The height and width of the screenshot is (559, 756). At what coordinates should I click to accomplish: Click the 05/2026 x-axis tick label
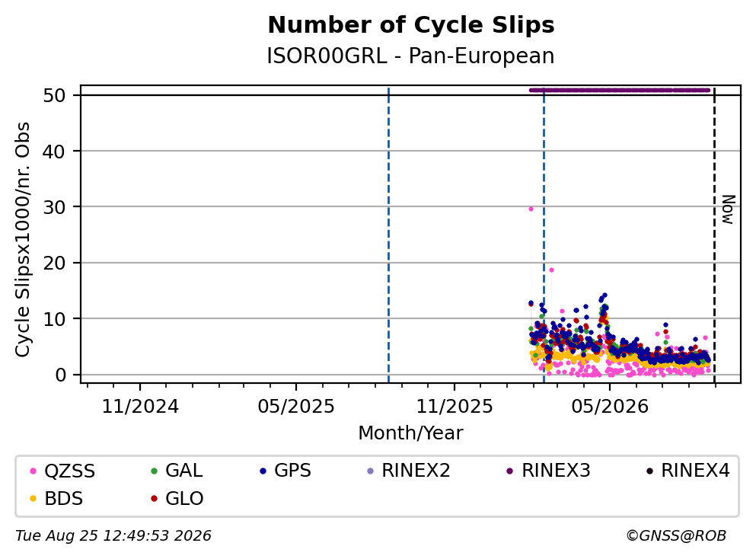[610, 407]
